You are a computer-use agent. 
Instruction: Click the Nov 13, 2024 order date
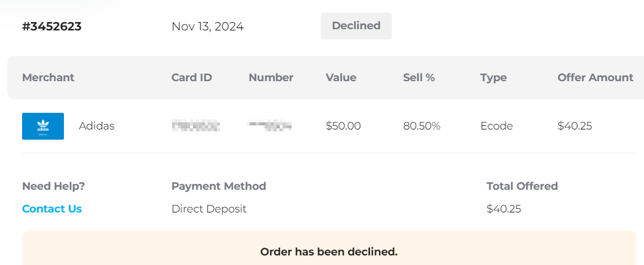[x=207, y=27]
